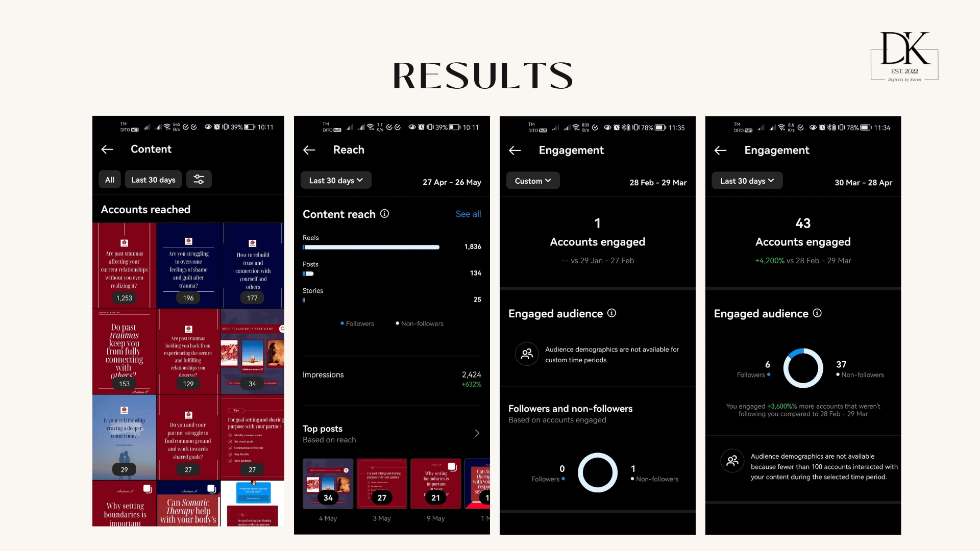Select the Last 30 days tab on Engagement

[x=746, y=180]
